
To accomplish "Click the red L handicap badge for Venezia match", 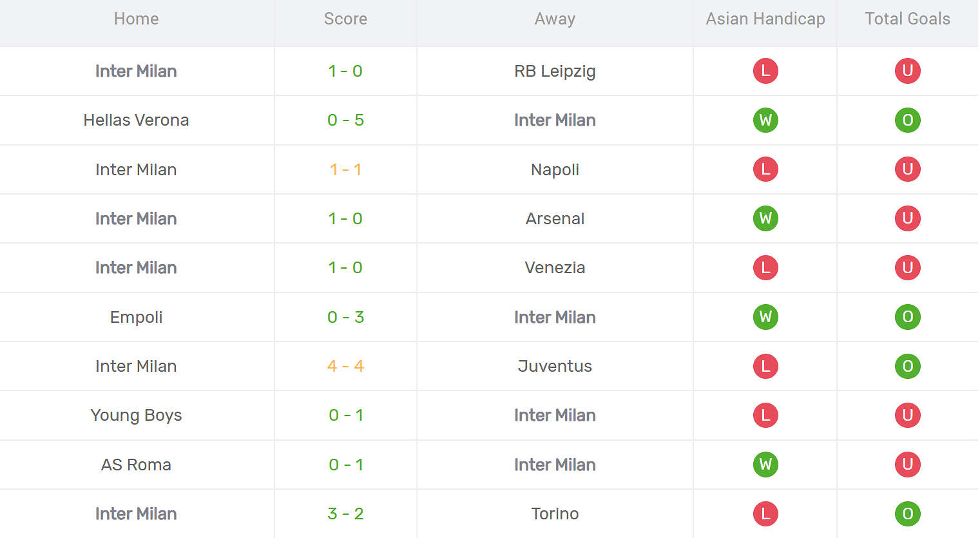I will click(765, 267).
